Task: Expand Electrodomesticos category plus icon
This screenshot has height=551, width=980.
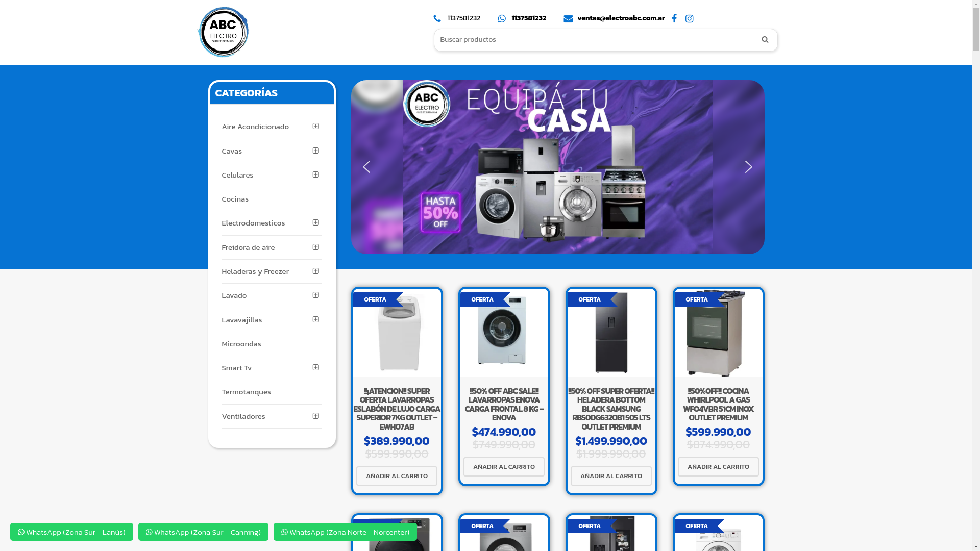Action: point(316,222)
